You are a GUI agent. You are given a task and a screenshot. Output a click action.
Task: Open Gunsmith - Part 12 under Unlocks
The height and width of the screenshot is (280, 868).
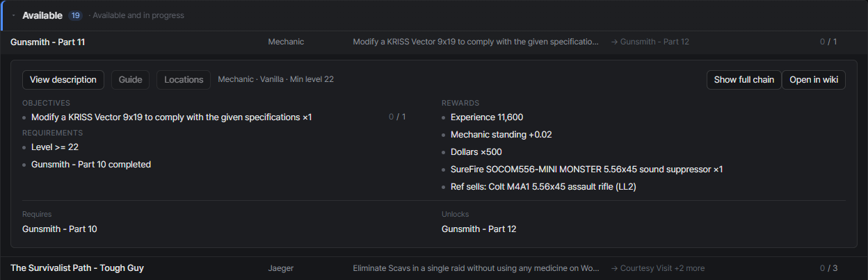point(479,229)
